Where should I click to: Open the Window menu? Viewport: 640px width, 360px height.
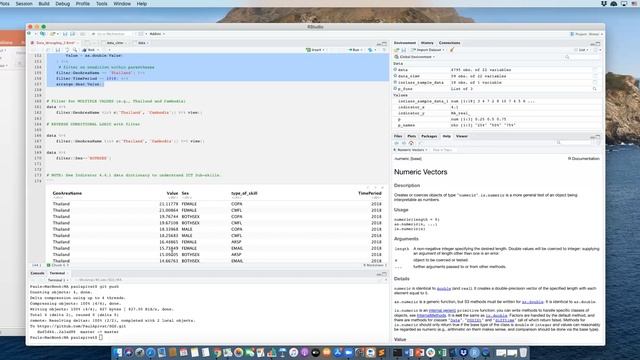click(122, 4)
